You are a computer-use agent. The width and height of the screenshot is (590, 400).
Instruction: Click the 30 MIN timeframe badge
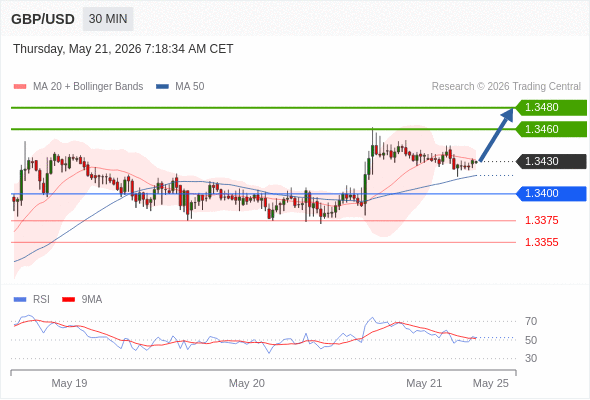[x=108, y=19]
